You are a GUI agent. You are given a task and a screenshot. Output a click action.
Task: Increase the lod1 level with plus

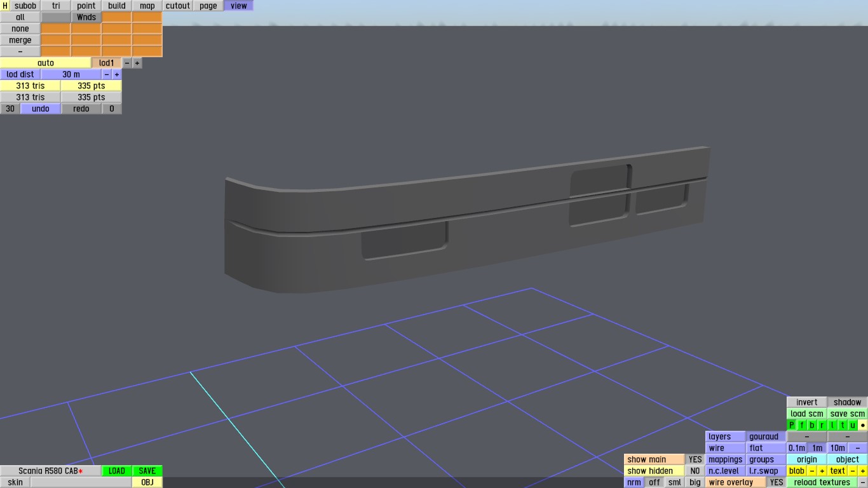pos(137,63)
